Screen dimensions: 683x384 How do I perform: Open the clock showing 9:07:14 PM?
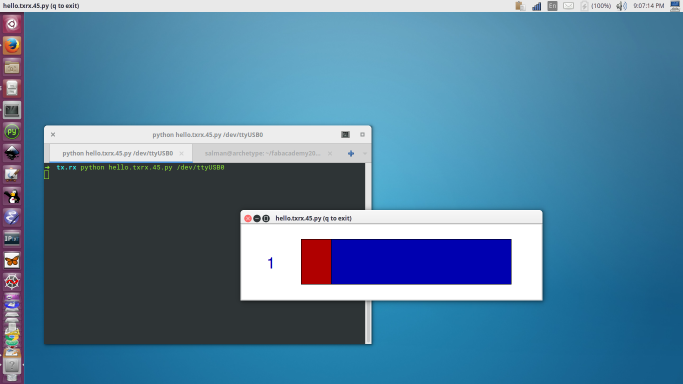click(649, 6)
